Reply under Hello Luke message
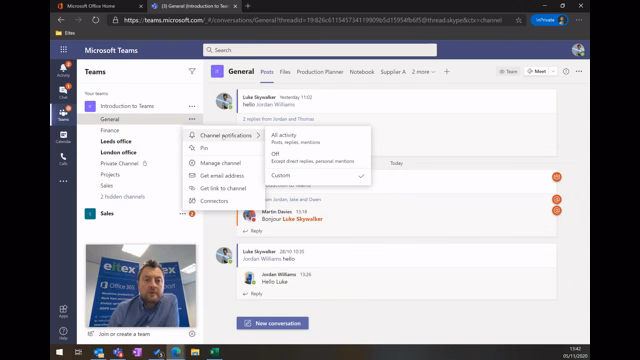This screenshot has width=640, height=360. point(253,294)
